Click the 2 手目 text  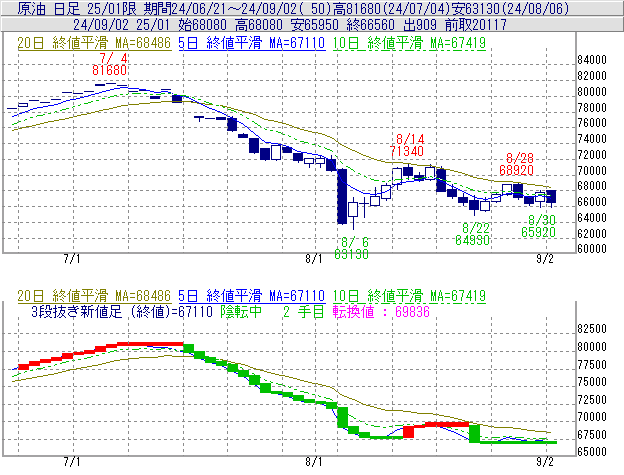[x=303, y=311]
